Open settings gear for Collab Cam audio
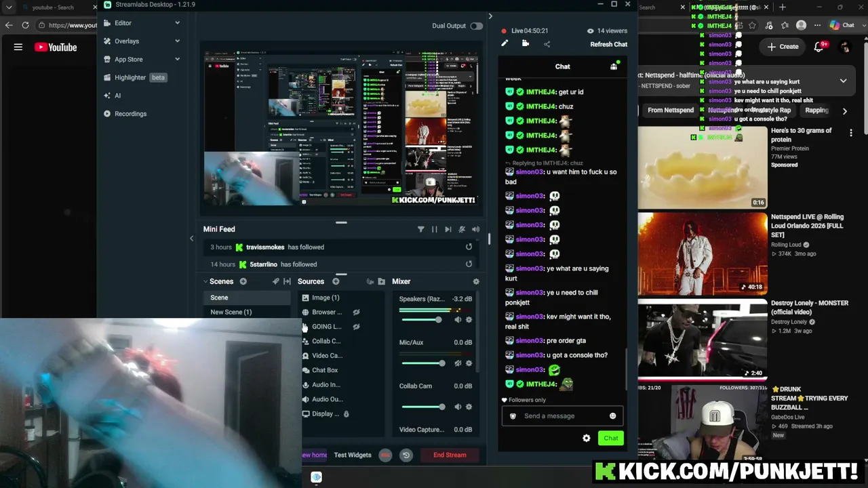This screenshot has height=488, width=868. [x=469, y=407]
